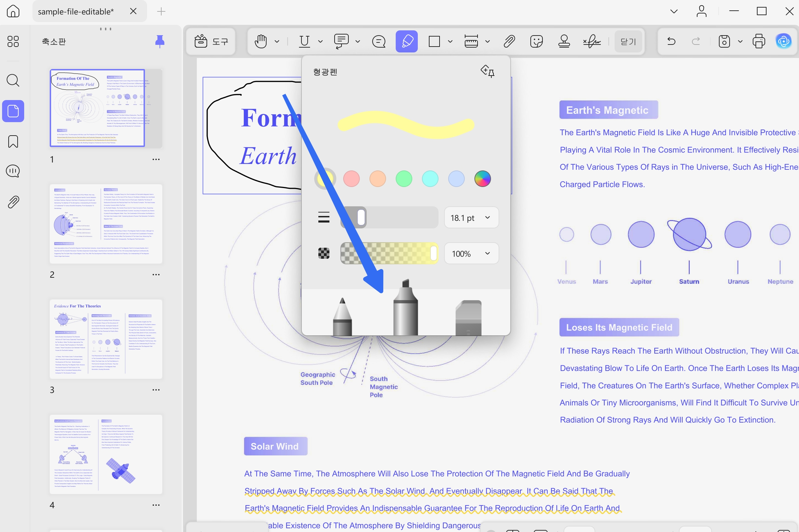Select the stamp tool icon
799x532 pixels.
tap(564, 41)
